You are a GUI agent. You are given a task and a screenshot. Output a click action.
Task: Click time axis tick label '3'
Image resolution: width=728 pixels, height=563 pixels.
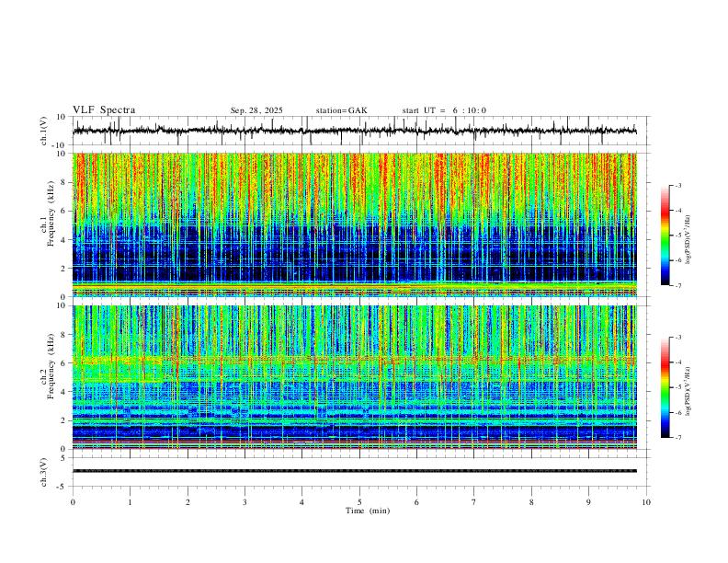[245, 502]
